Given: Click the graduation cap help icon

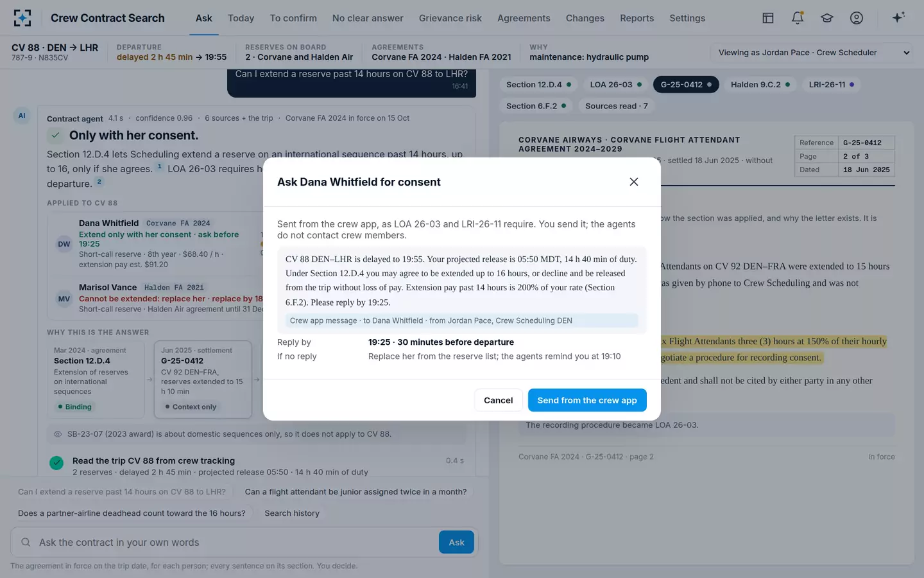Looking at the screenshot, I should [x=827, y=18].
